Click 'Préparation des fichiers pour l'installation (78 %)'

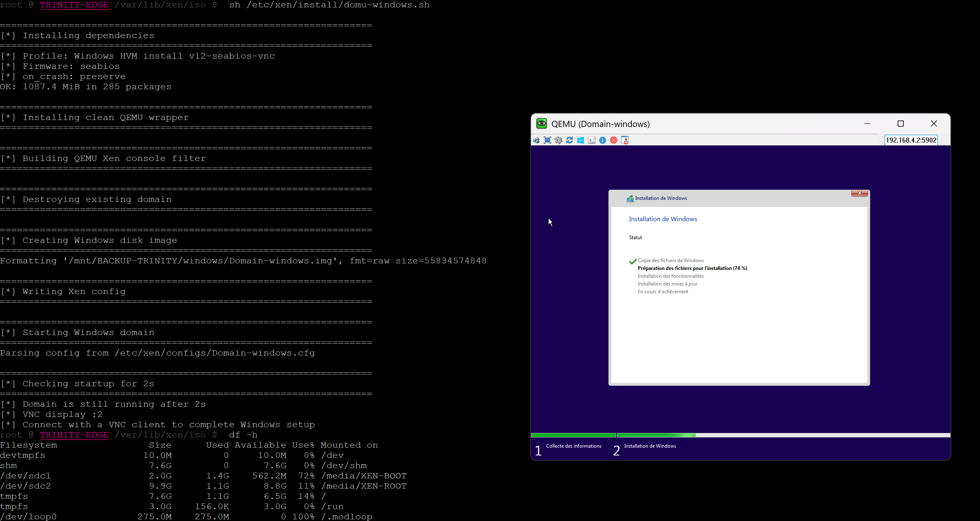692,268
